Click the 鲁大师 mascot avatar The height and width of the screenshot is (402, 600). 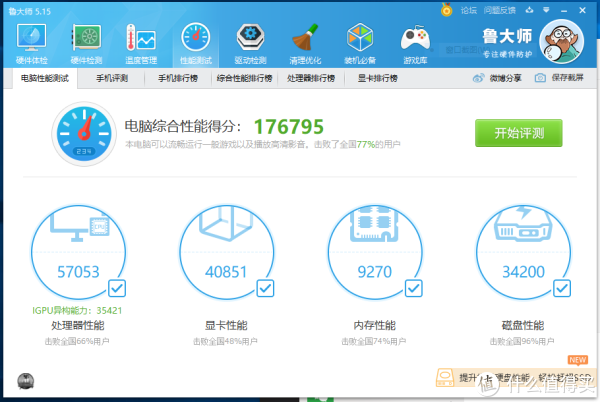click(561, 41)
